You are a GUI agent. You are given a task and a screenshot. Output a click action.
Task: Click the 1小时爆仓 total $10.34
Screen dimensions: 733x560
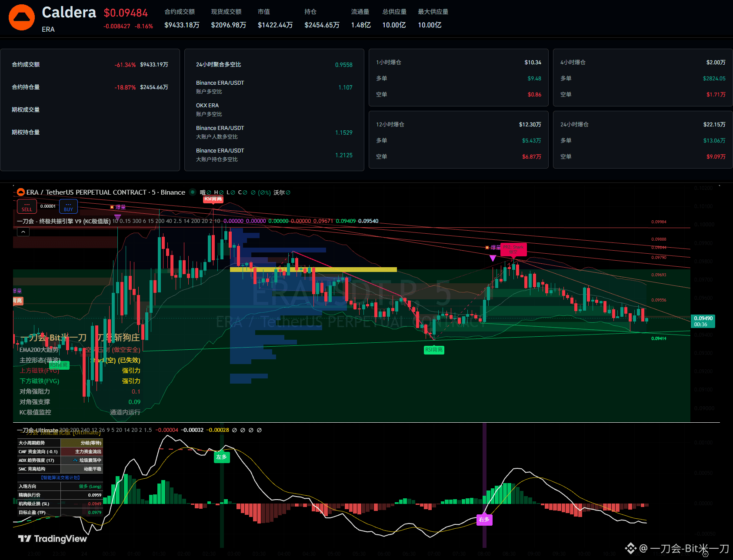[x=533, y=63]
